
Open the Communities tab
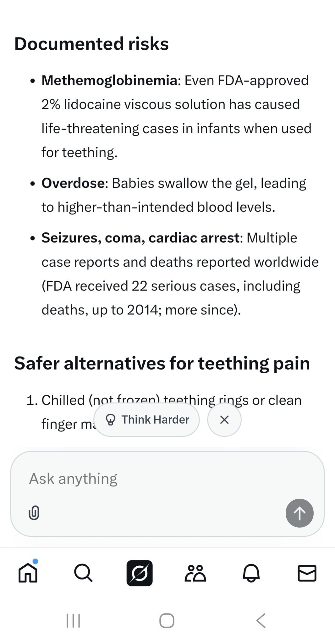point(195,573)
